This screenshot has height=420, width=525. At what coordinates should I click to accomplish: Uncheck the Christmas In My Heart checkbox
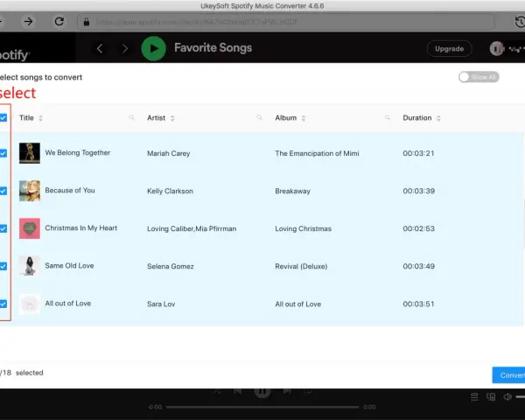(3, 228)
